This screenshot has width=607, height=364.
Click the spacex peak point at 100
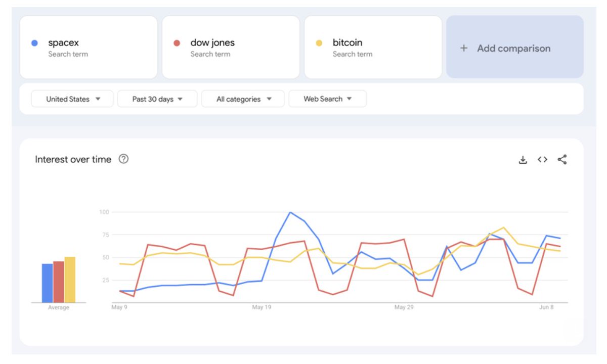coord(290,212)
